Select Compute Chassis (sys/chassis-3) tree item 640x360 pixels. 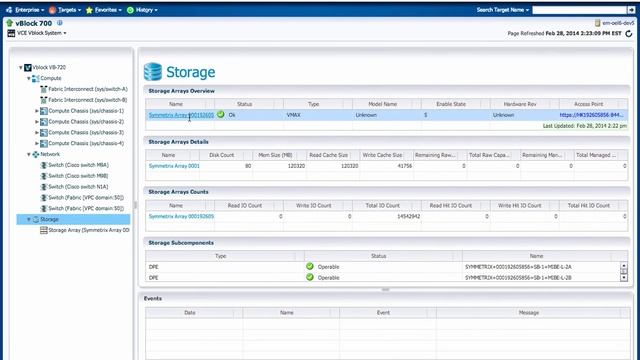tap(86, 133)
